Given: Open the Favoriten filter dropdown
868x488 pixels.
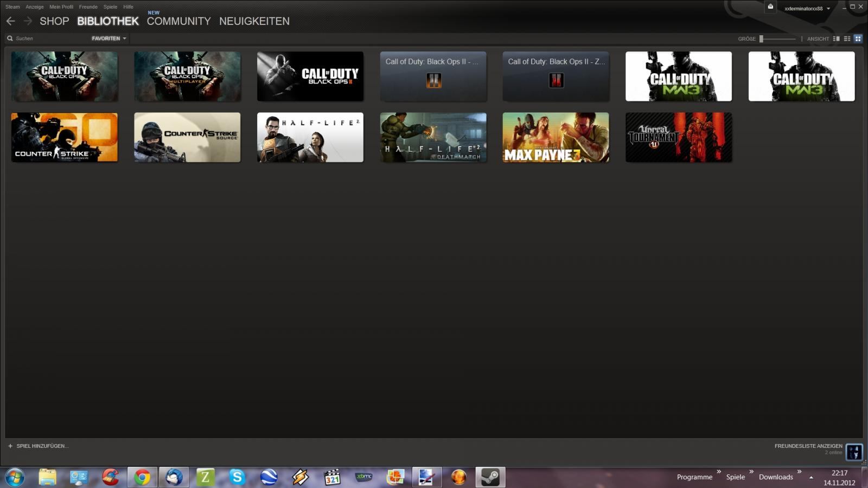Looking at the screenshot, I should 109,38.
